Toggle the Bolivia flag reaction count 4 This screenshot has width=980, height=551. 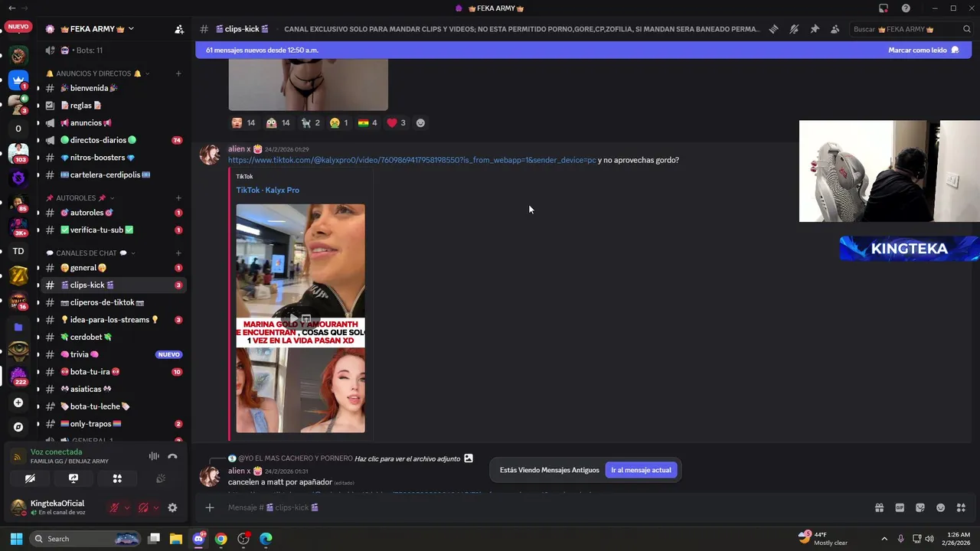tap(367, 122)
